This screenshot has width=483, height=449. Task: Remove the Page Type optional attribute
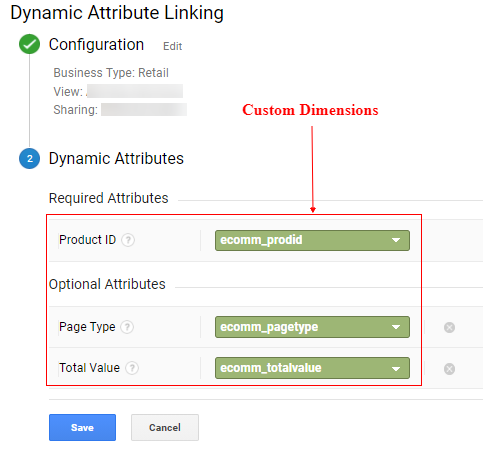[x=449, y=327]
